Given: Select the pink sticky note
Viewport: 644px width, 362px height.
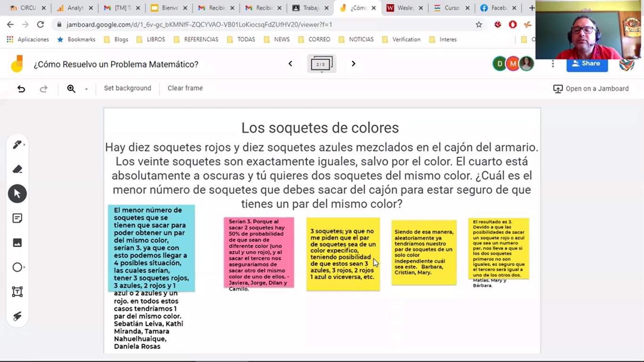Looking at the screenshot, I should pos(259,252).
